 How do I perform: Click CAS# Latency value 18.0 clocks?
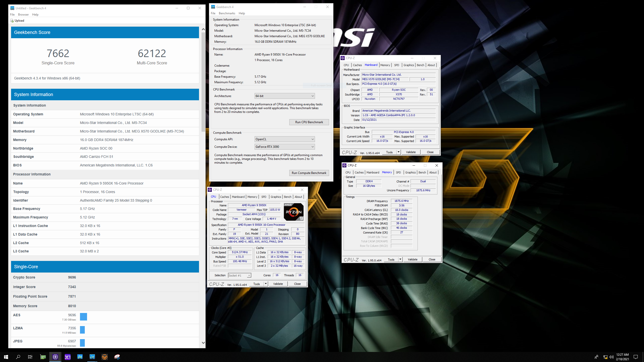(402, 210)
